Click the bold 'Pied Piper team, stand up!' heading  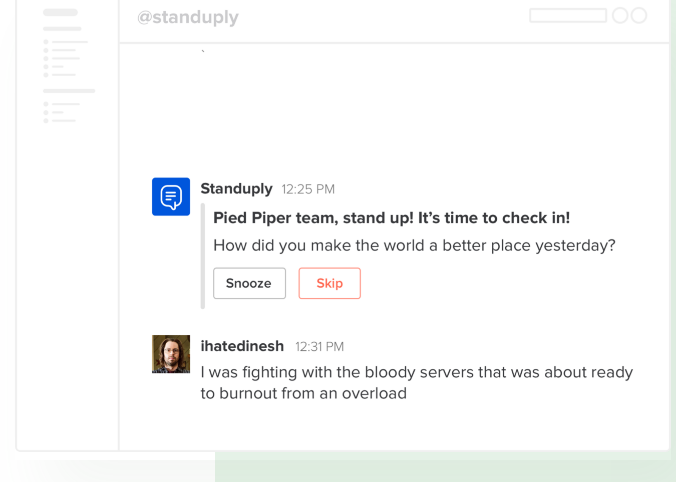point(391,218)
